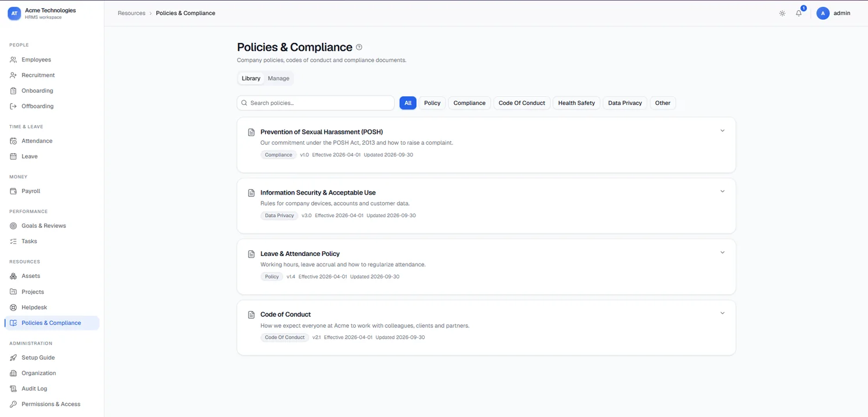Click the Projects folder icon

[13, 292]
